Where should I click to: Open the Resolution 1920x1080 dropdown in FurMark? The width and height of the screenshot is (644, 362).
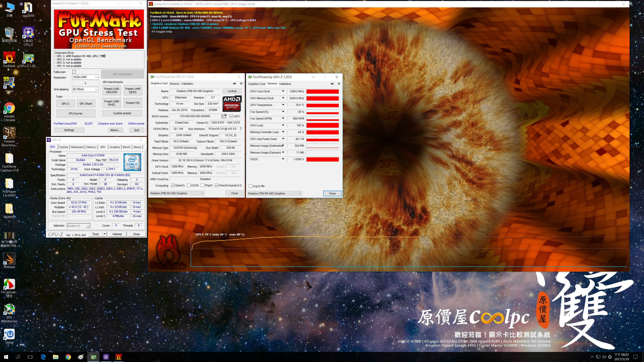coord(85,77)
